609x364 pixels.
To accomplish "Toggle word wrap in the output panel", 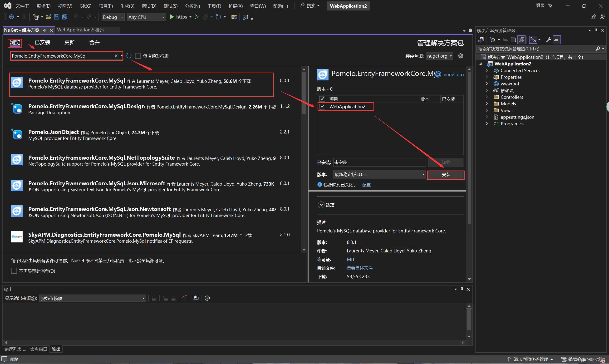I will click(196, 298).
